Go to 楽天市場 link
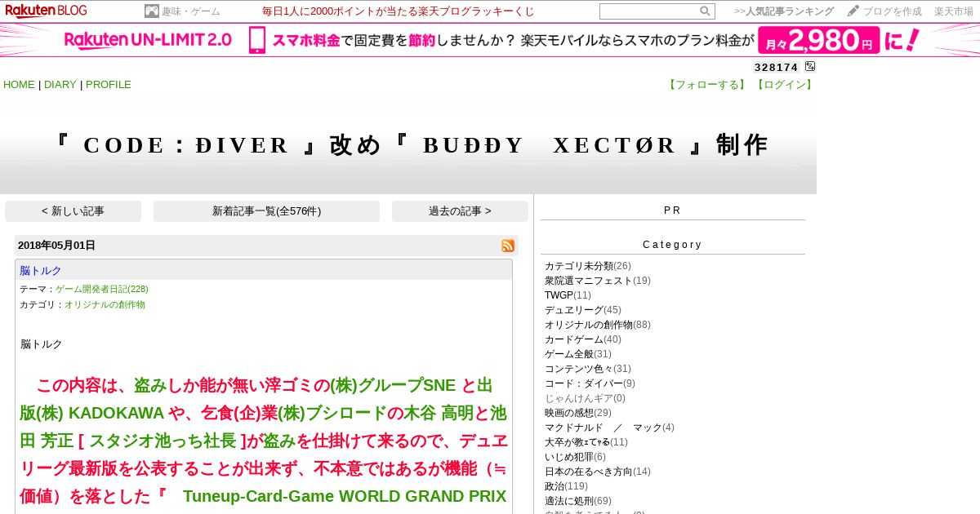 (954, 11)
